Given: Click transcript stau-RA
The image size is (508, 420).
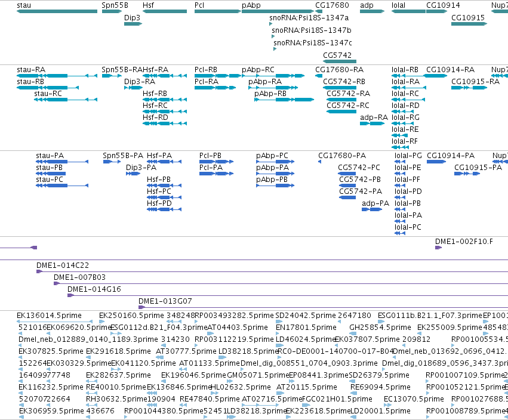Looking at the screenshot, I should click(x=57, y=76).
